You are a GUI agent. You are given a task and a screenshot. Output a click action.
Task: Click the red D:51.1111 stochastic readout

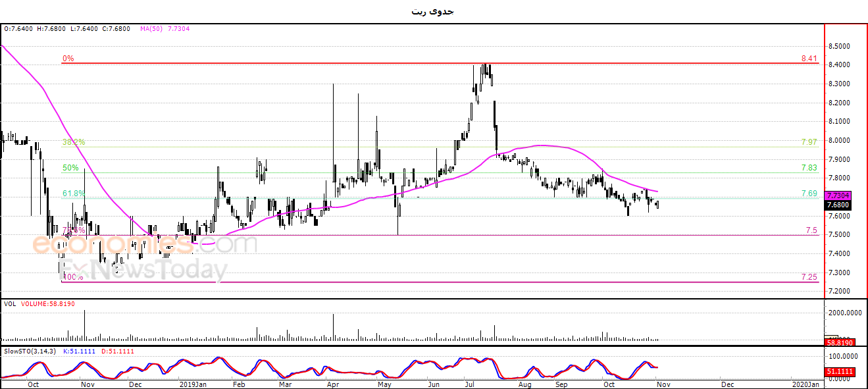(118, 351)
